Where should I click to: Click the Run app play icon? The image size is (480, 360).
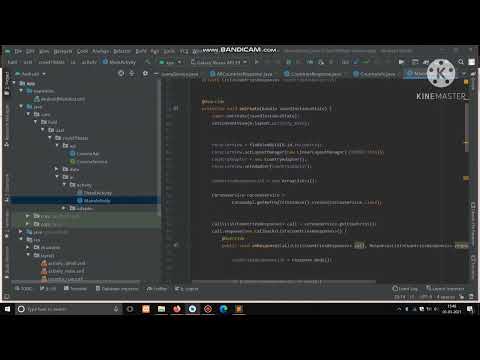click(x=257, y=62)
